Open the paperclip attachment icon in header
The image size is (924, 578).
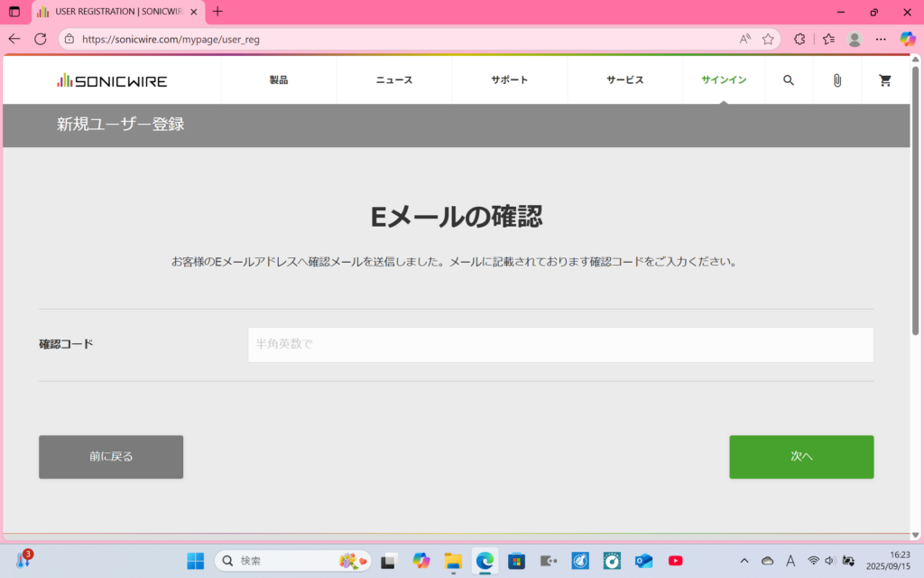click(836, 80)
